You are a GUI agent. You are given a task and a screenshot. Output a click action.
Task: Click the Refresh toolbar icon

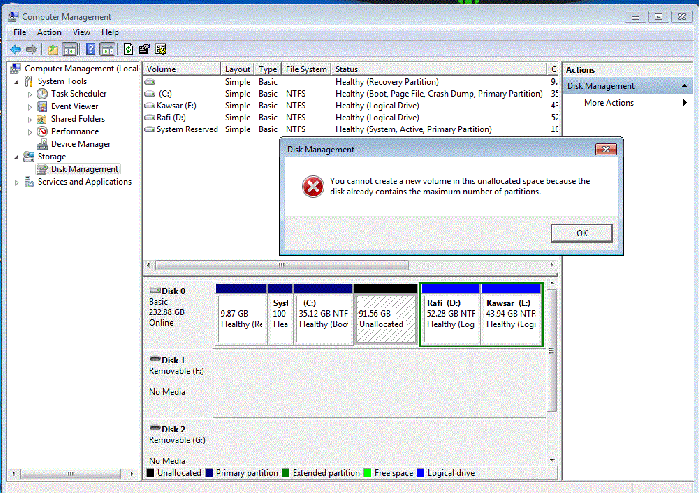click(128, 50)
